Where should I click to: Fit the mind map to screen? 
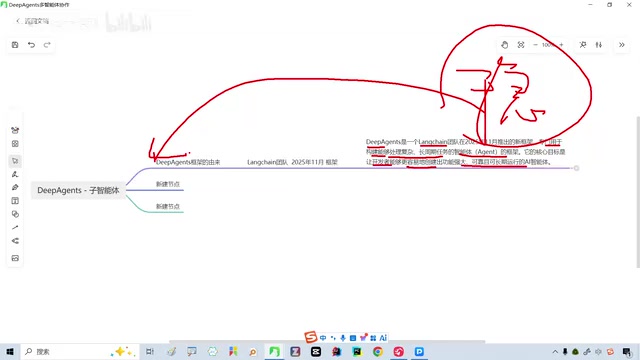pos(521,45)
